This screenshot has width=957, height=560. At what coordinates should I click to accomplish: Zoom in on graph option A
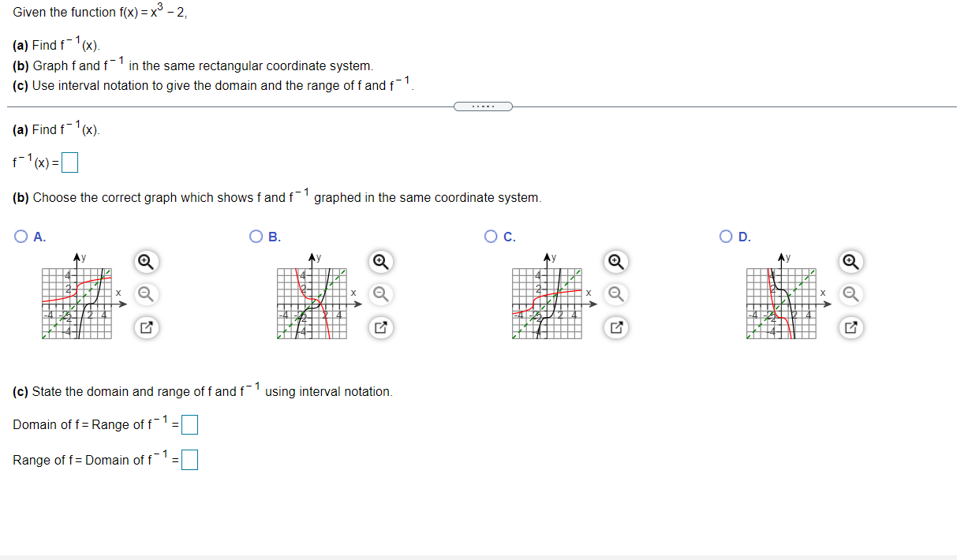[145, 261]
